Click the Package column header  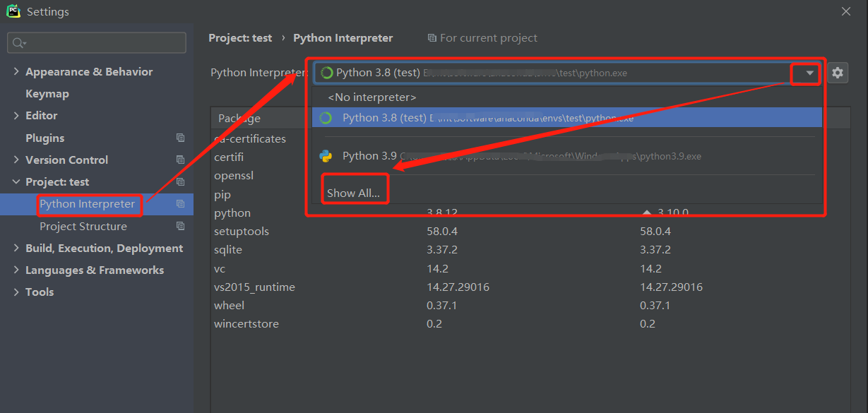point(239,118)
